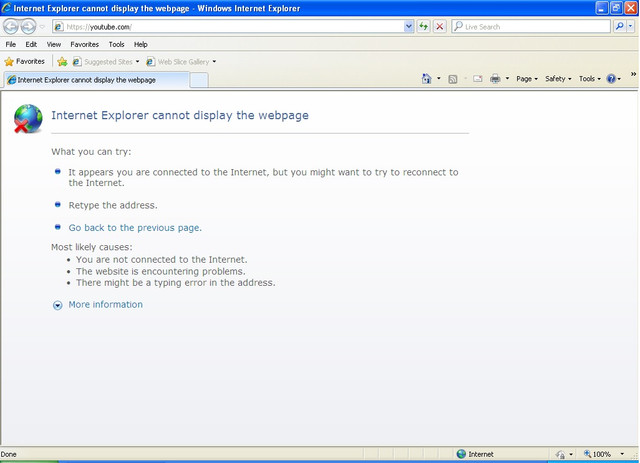Expand the Web Slice Gallery dropdown arrow

coord(214,62)
